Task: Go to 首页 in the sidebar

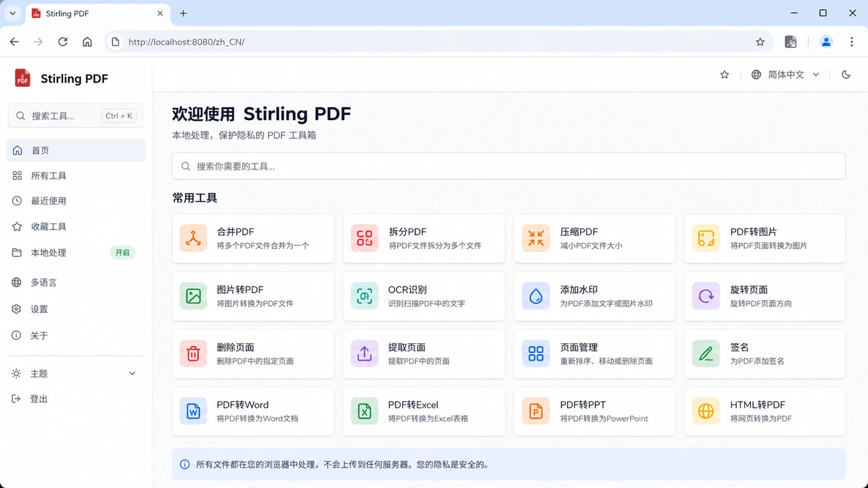Action: coord(76,150)
